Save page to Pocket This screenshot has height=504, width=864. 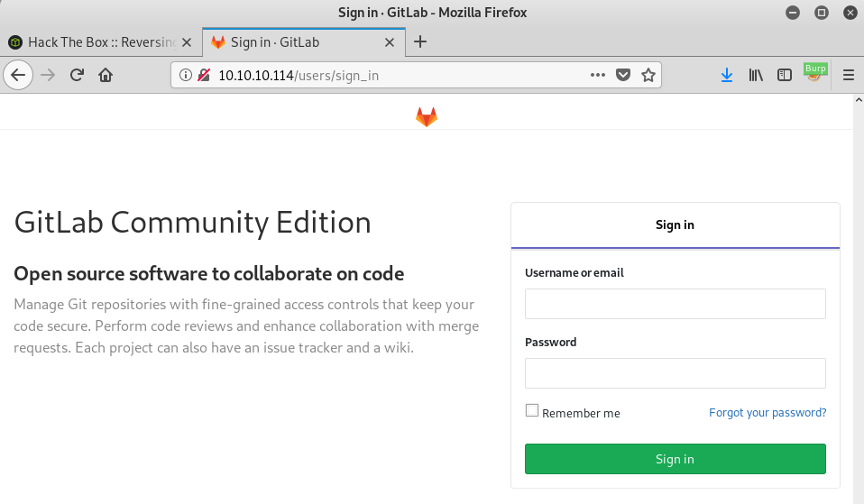pyautogui.click(x=622, y=75)
